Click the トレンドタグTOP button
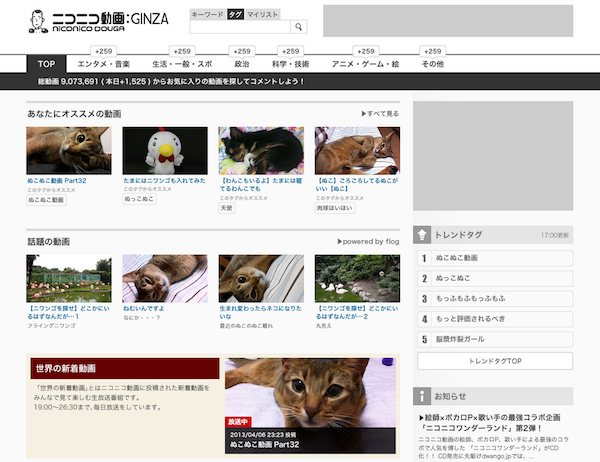 point(495,361)
